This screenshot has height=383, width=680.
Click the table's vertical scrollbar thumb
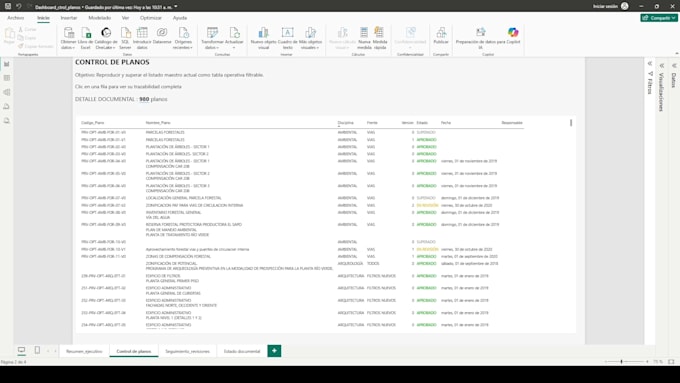(571, 123)
